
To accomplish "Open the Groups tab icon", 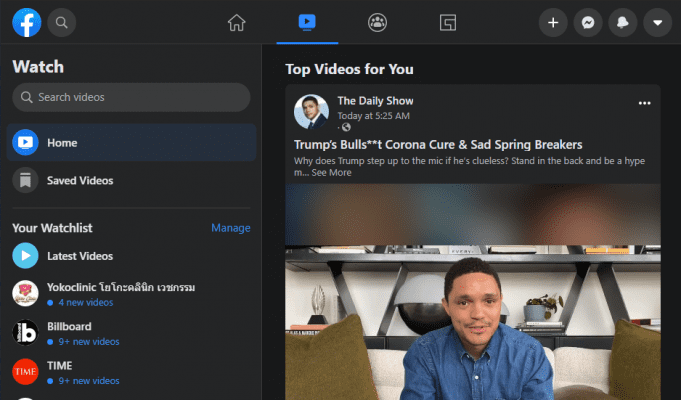I will (377, 22).
